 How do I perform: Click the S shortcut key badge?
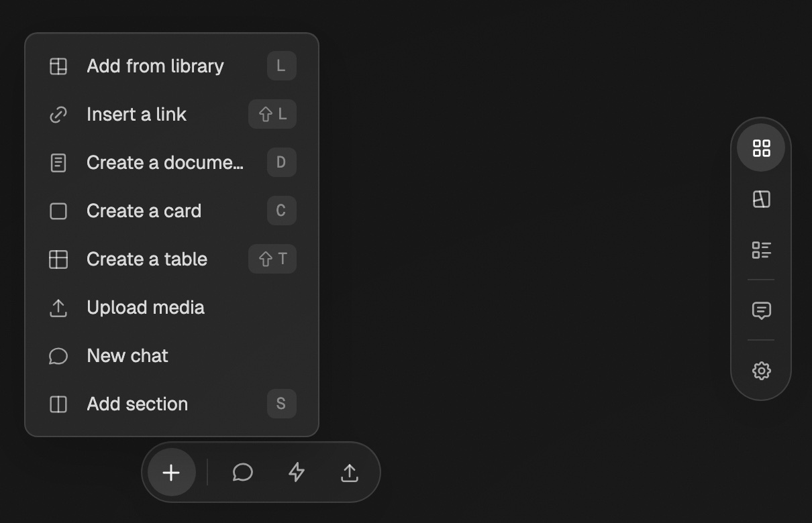(281, 404)
